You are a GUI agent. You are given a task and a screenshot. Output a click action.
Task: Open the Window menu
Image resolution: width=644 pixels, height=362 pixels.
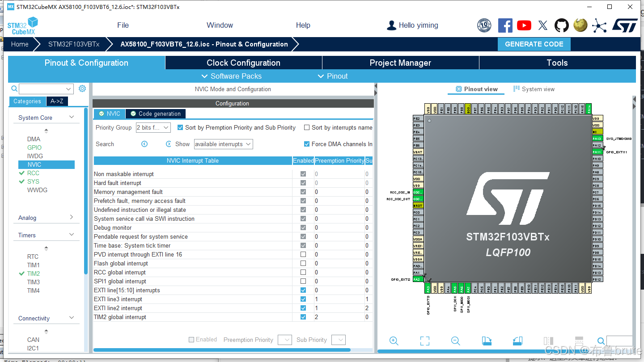click(x=220, y=25)
